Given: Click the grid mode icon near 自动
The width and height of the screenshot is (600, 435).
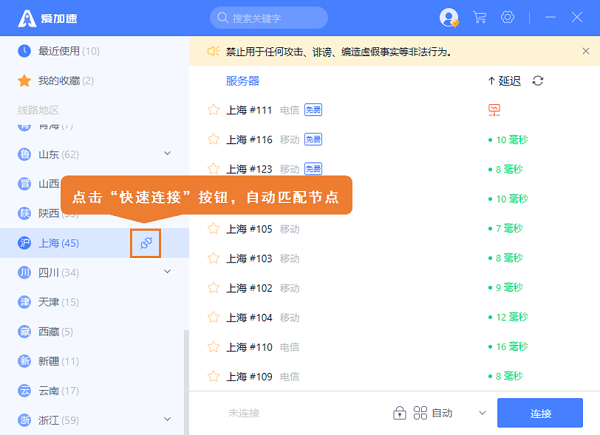Looking at the screenshot, I should [420, 413].
